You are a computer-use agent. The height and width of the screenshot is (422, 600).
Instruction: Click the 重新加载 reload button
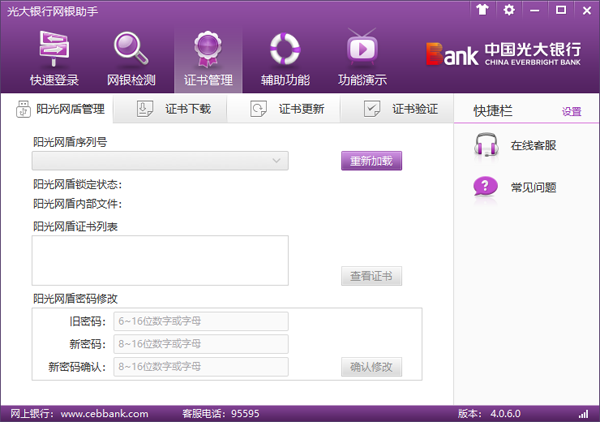point(371,161)
